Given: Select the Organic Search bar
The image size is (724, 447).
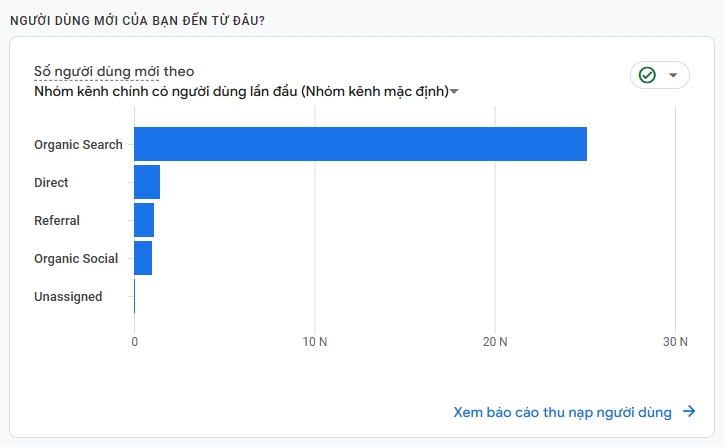Looking at the screenshot, I should (360, 144).
